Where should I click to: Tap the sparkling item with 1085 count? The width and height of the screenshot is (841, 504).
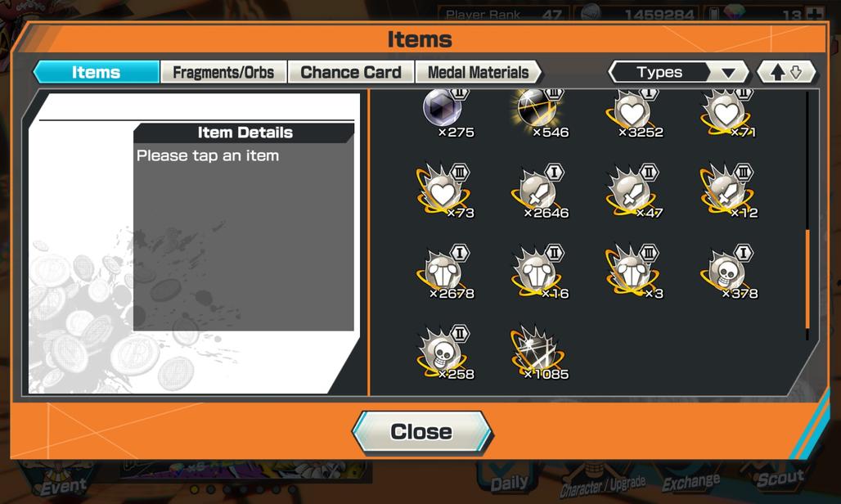click(x=541, y=353)
